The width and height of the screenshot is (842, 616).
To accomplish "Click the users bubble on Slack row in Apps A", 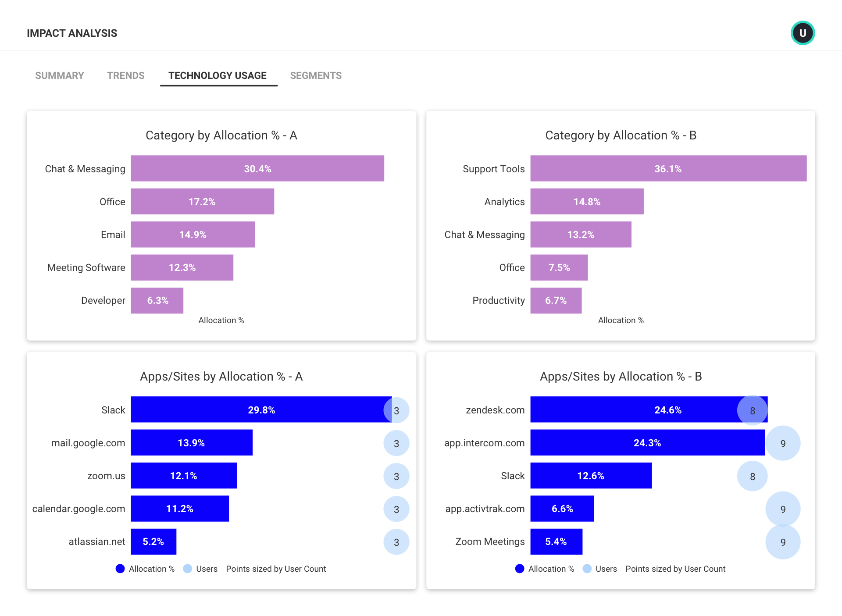I will [396, 410].
